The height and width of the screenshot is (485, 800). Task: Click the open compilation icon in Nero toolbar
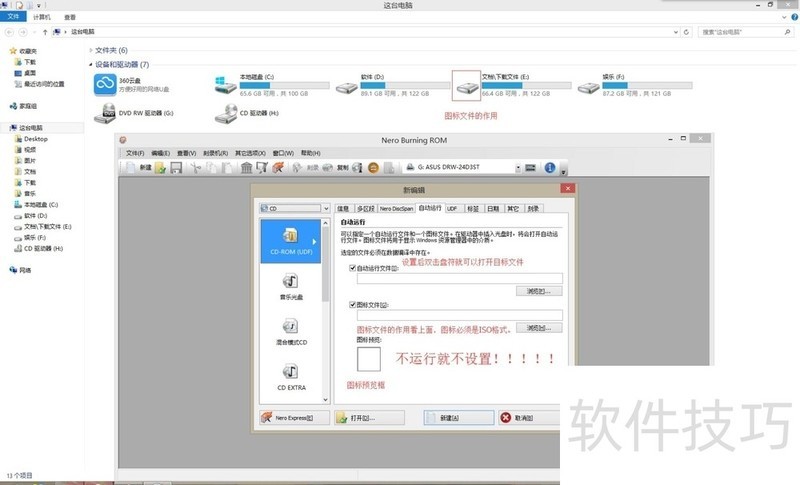click(160, 167)
